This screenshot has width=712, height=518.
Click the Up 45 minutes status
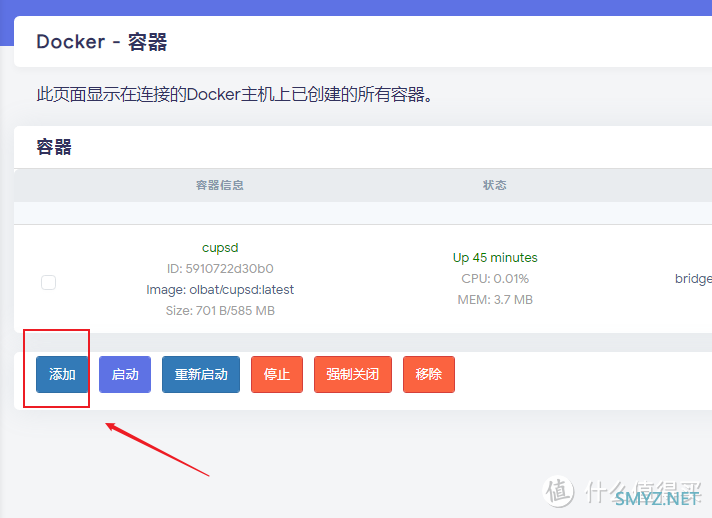click(495, 258)
